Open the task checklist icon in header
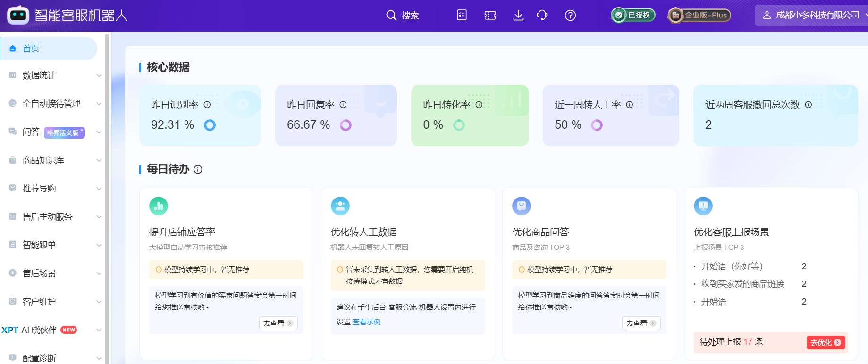Image resolution: width=868 pixels, height=364 pixels. coord(462,15)
